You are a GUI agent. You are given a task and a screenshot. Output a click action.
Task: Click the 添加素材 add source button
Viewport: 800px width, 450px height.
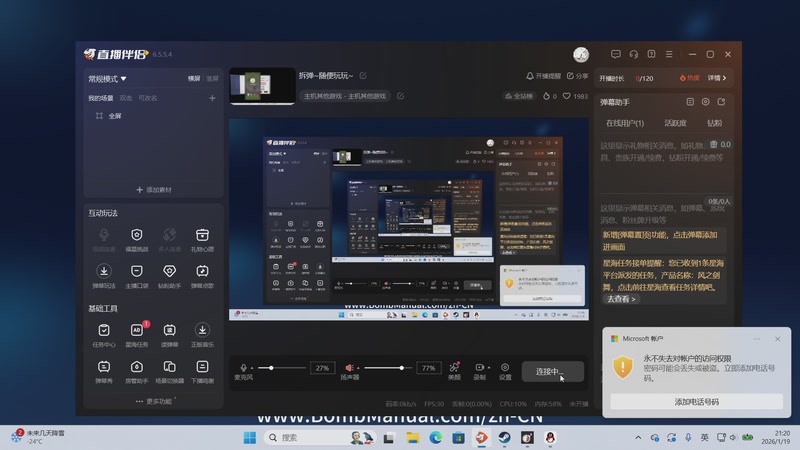pos(154,190)
